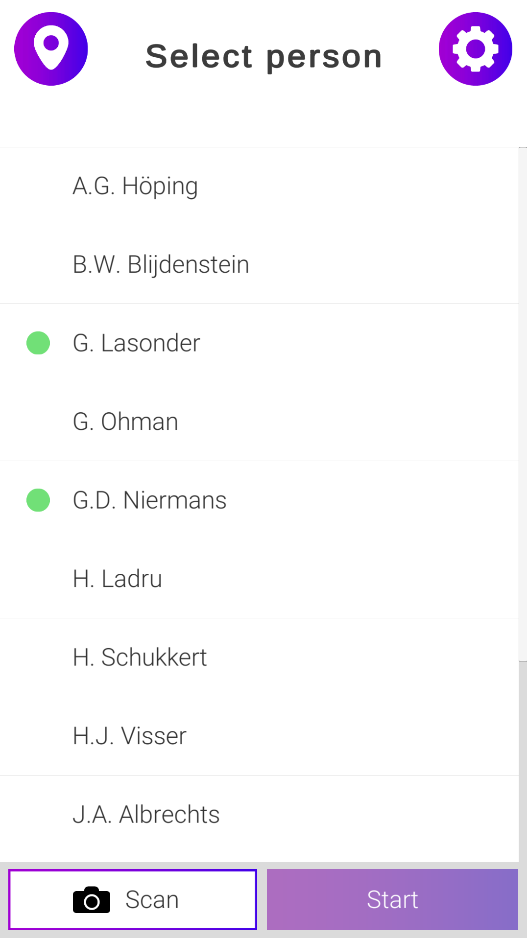Pick G.D. Niermans from the list

pos(259,500)
